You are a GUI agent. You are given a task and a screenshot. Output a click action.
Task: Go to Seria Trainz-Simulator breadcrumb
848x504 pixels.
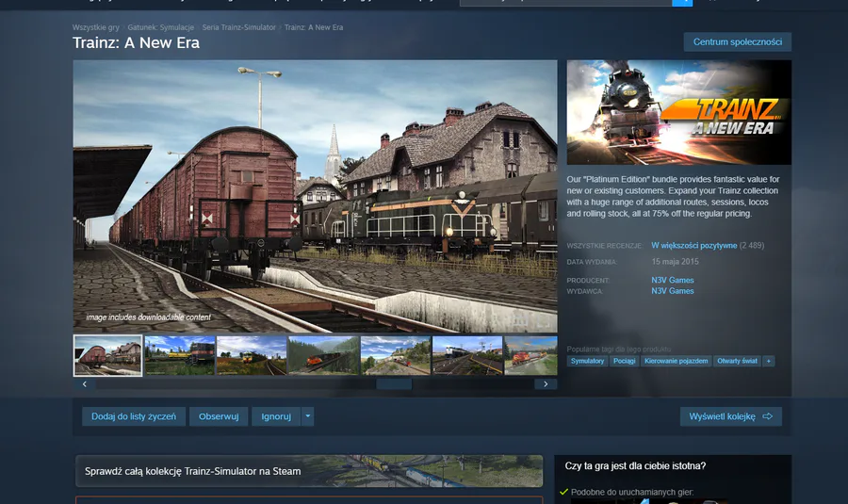tap(238, 27)
